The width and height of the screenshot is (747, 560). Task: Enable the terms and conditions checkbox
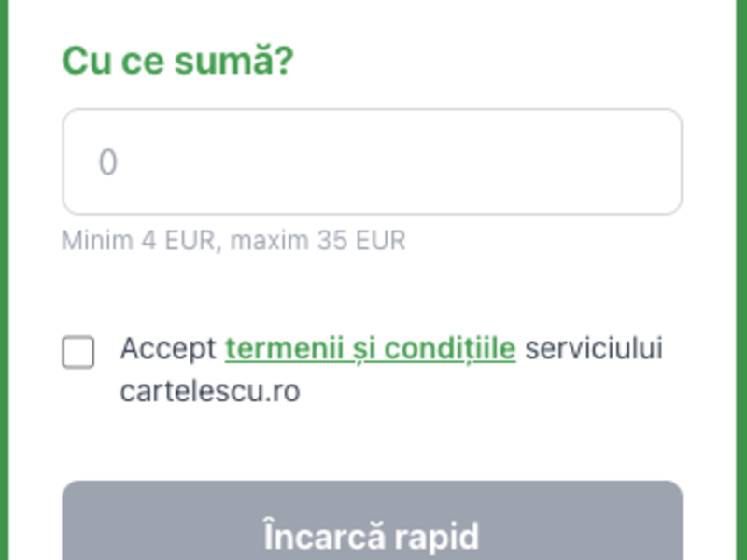coord(78,352)
